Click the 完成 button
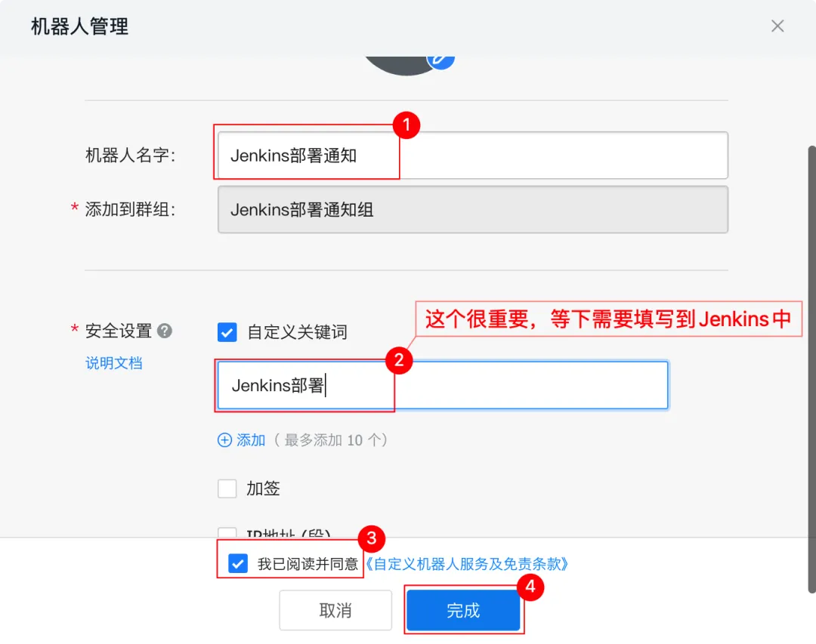The height and width of the screenshot is (644, 816). pyautogui.click(x=463, y=610)
